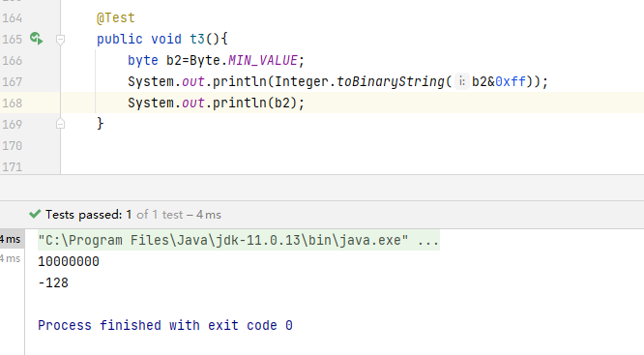Click the green tests passed checkmark icon
This screenshot has height=355, width=644.
pos(35,214)
